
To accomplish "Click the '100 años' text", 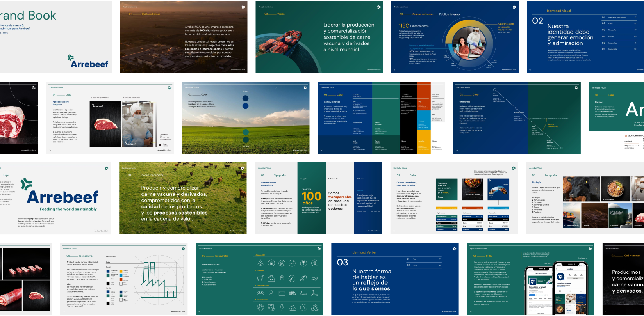I will coord(311,198).
